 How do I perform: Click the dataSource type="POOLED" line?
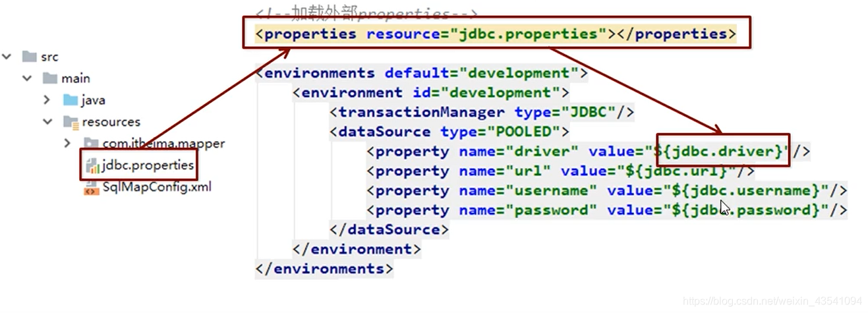coord(449,132)
